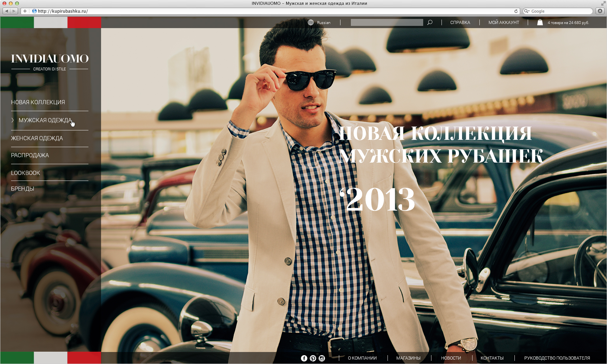Click the site search input field
This screenshot has height=364, width=607.
point(387,22)
